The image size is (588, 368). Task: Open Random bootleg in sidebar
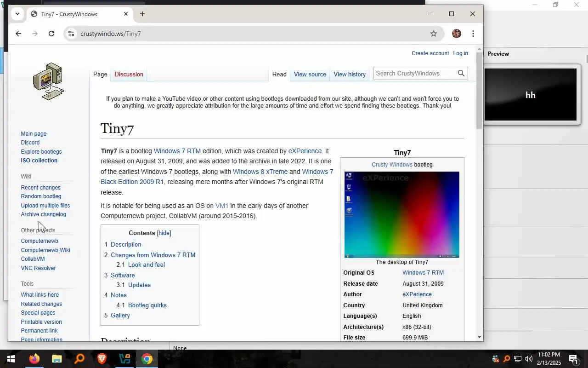pyautogui.click(x=41, y=196)
